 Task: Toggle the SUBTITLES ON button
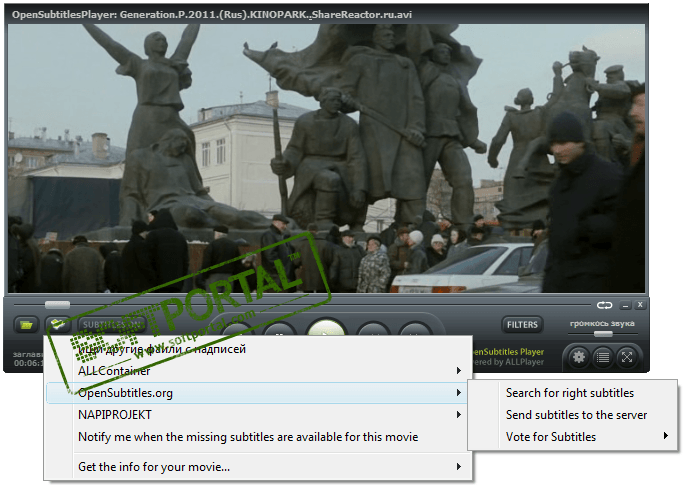click(x=112, y=325)
